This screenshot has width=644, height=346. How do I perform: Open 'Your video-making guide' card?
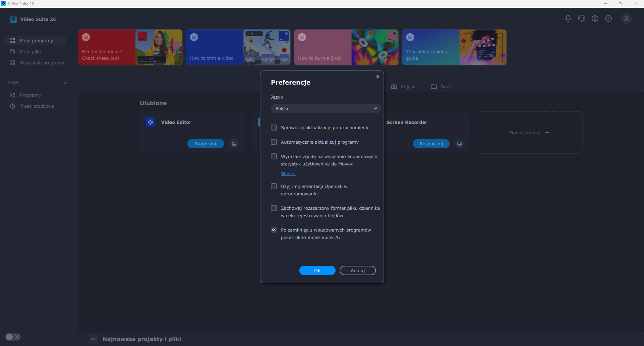454,47
